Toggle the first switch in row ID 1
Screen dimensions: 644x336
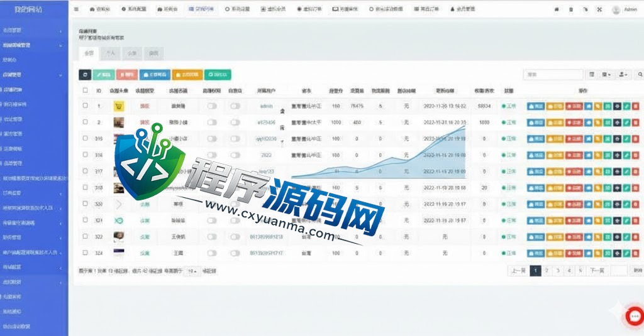point(212,106)
